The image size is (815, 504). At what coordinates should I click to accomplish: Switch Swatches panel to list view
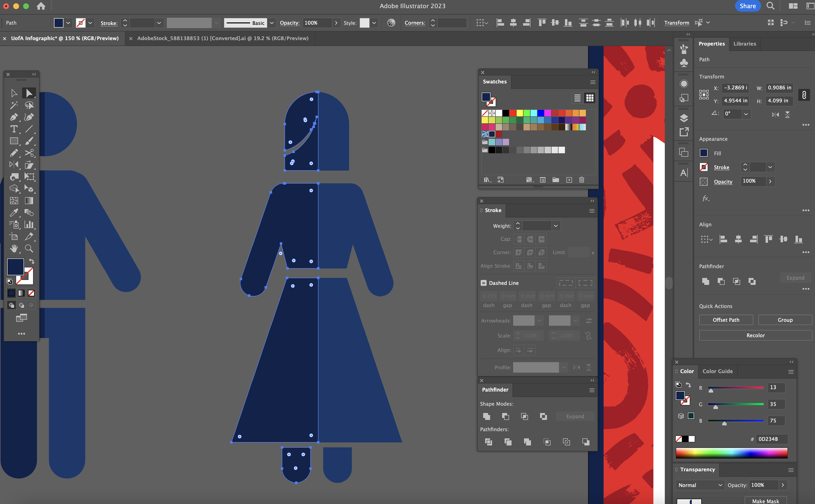point(577,98)
